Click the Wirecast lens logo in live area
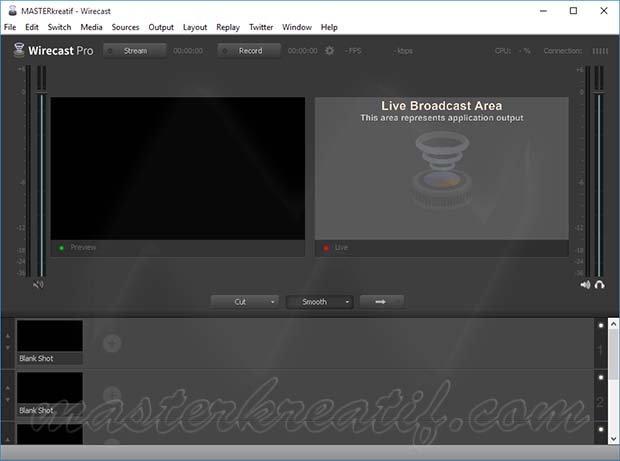This screenshot has height=461, width=620. (441, 171)
